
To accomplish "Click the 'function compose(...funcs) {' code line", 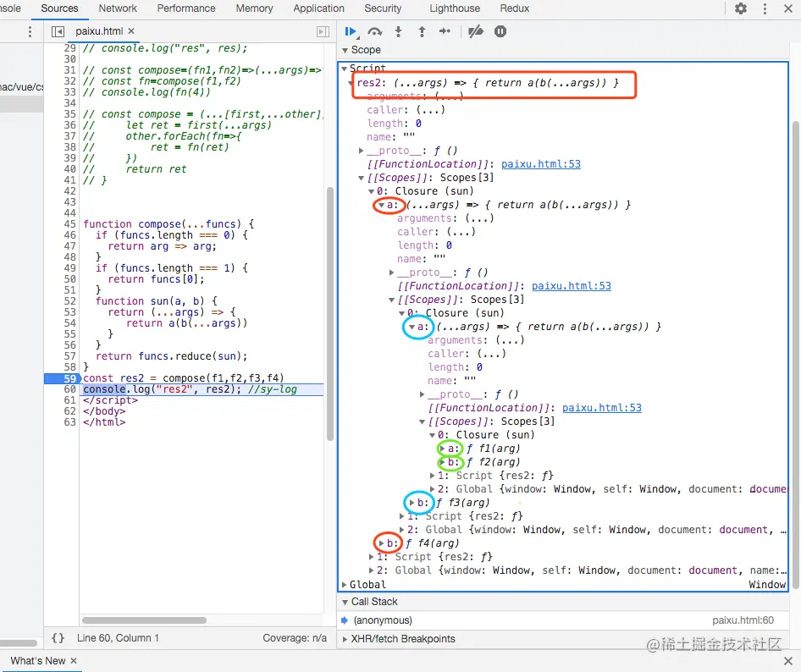I will click(x=168, y=224).
